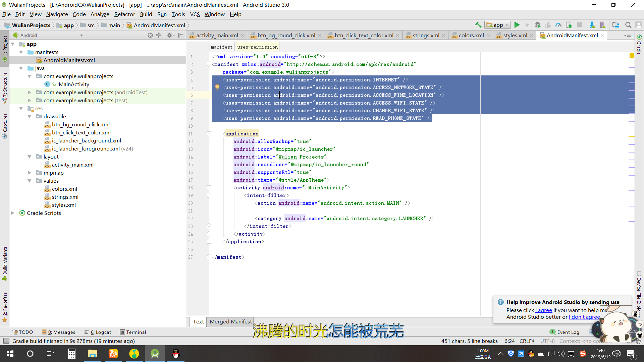Open the TODO tool window
The image size is (644, 362).
[23, 332]
